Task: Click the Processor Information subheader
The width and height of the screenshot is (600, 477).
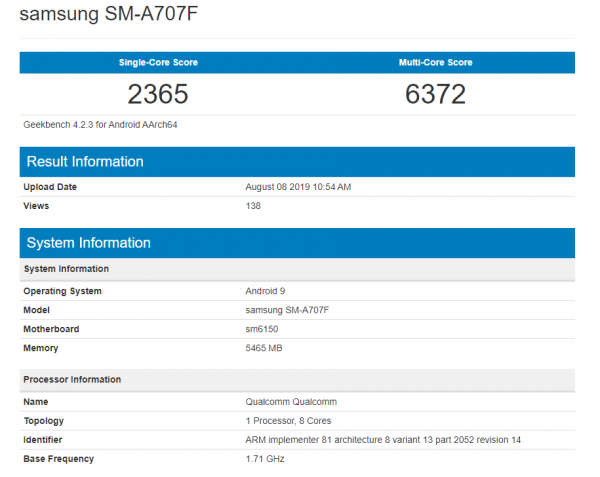Action: pos(297,380)
